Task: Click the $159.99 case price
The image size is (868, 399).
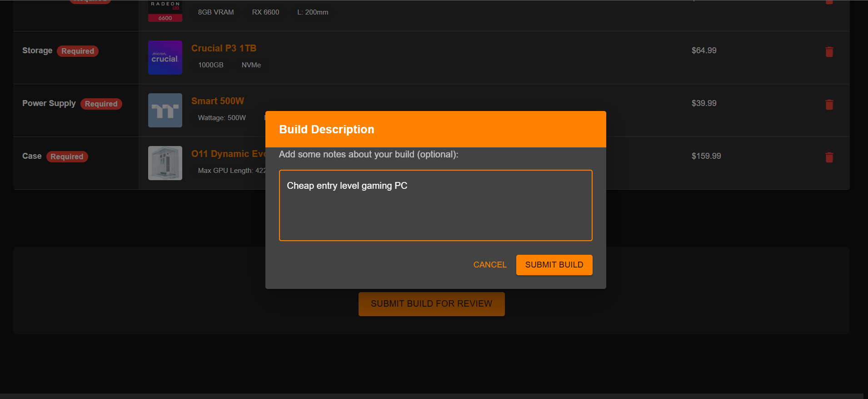Action: 706,156
